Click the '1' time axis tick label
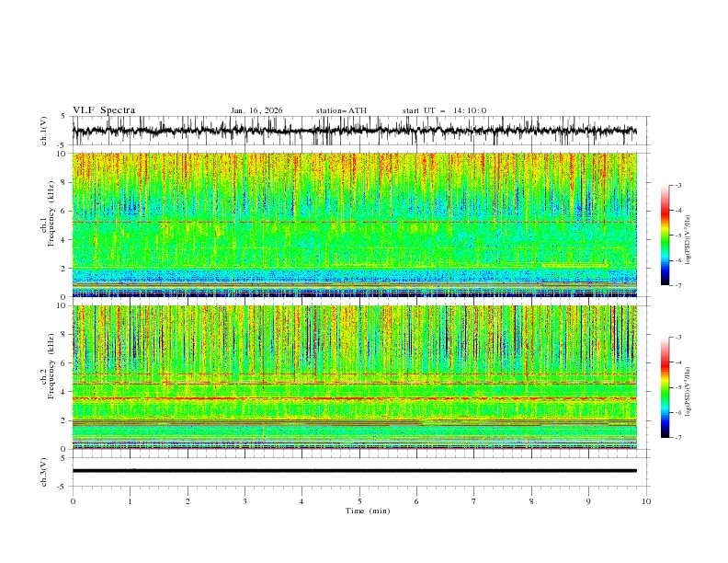 (130, 501)
